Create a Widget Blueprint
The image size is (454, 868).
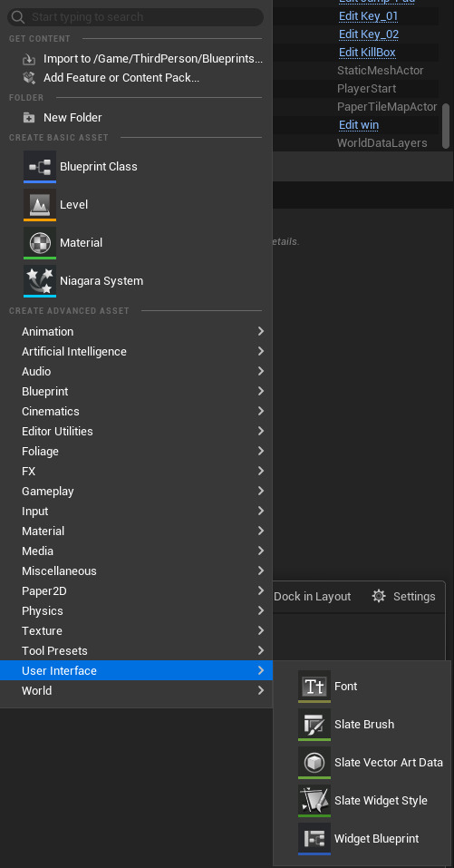[362, 839]
